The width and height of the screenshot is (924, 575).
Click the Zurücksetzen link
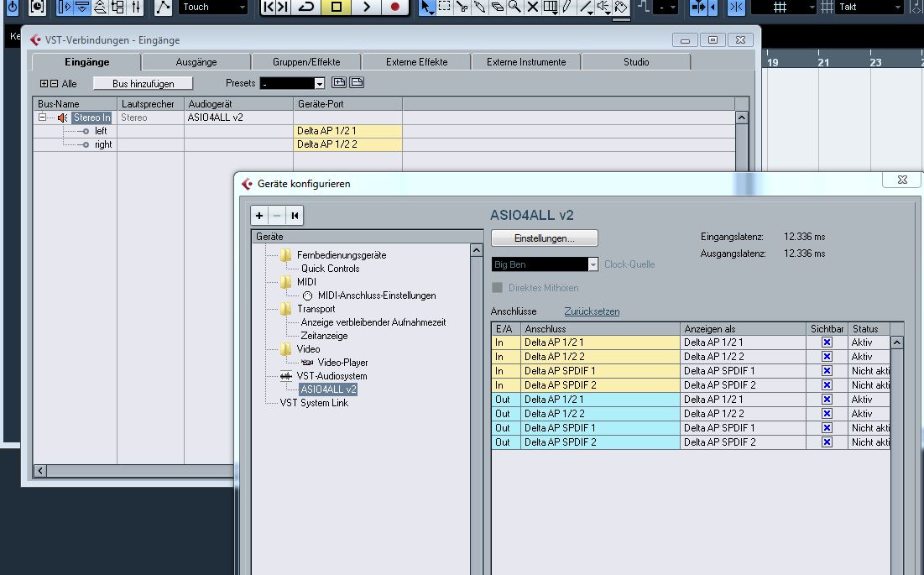click(x=592, y=311)
